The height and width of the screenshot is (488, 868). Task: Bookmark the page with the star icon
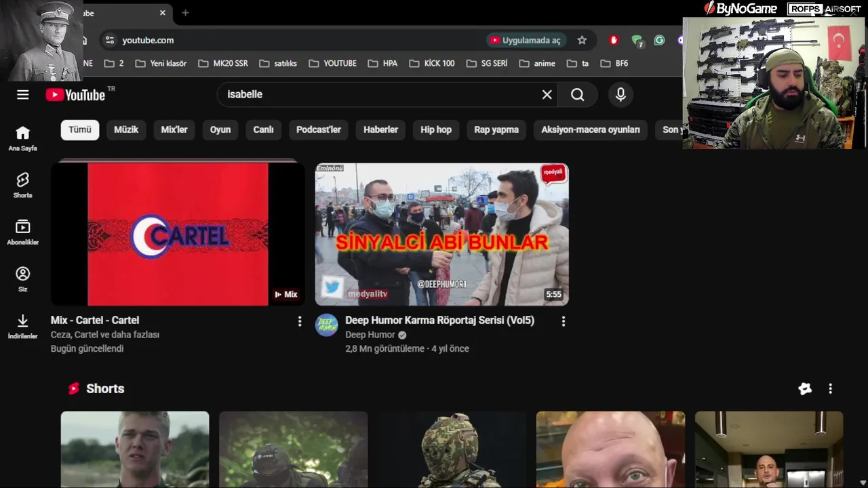pyautogui.click(x=582, y=40)
